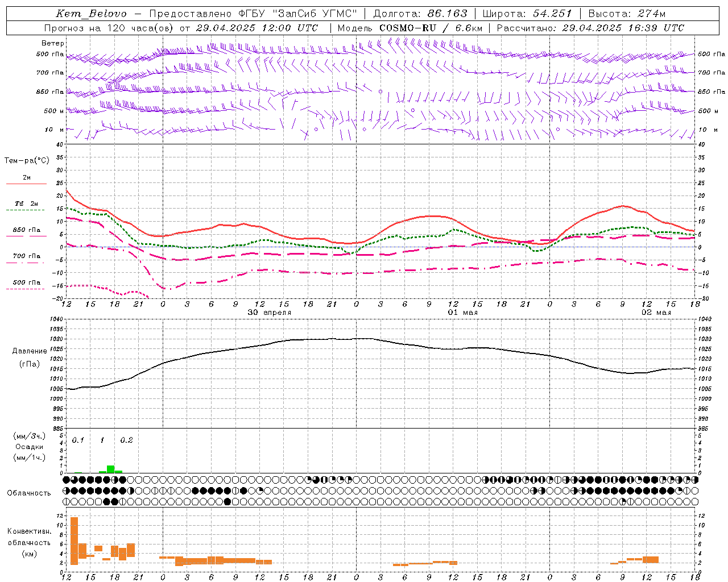Click the 850 гПа temperature legend entry

pos(27,230)
